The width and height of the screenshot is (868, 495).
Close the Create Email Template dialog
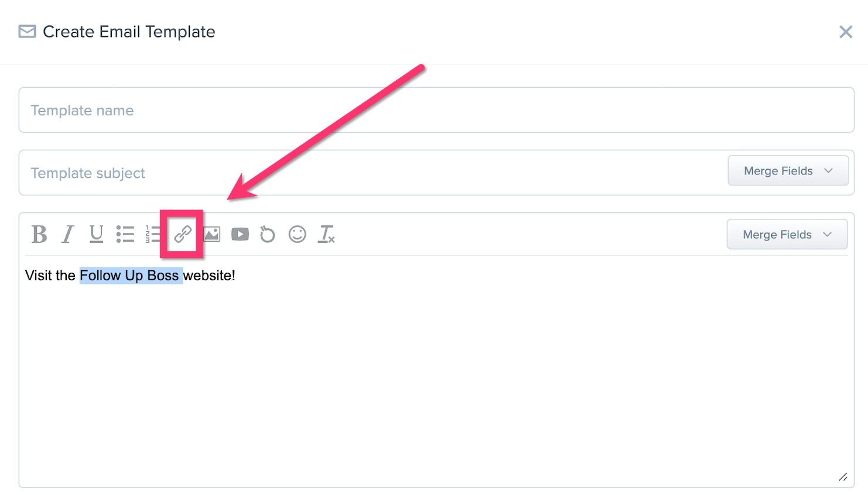click(x=846, y=32)
